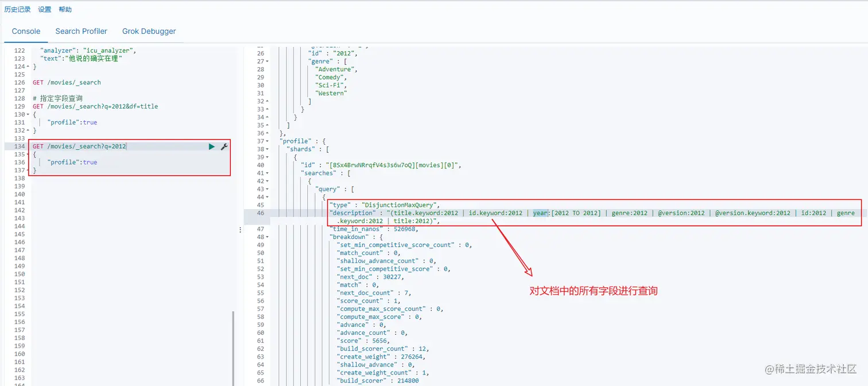
Task: Toggle the fold arrow at response line 36
Action: pyautogui.click(x=267, y=133)
